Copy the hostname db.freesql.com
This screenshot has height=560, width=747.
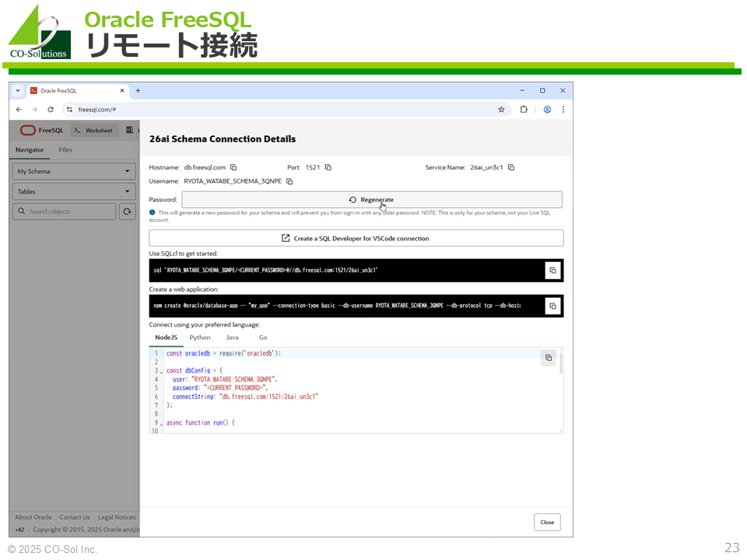(233, 167)
